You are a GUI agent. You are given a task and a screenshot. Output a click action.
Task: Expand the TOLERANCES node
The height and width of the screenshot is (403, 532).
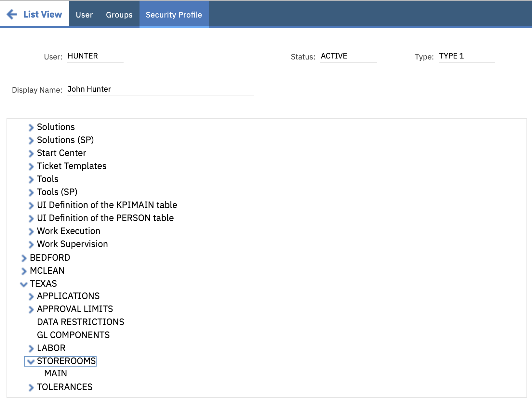click(31, 387)
